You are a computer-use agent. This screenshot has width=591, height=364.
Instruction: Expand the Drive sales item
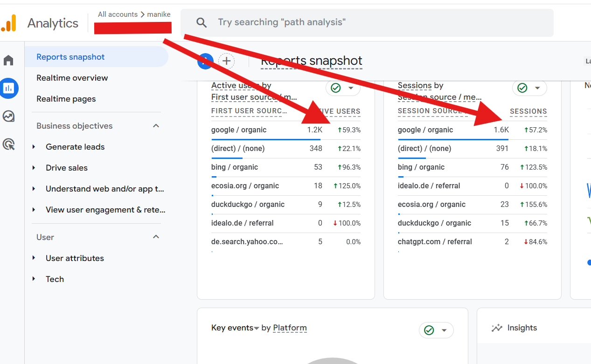click(x=34, y=168)
